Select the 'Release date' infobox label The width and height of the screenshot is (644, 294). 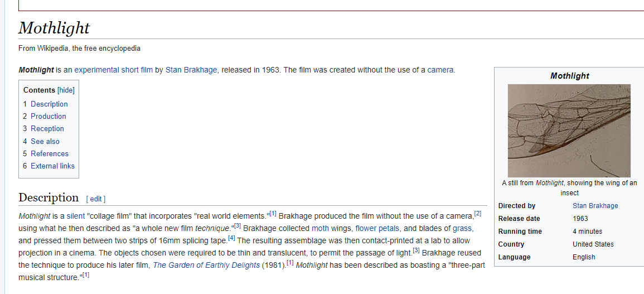click(519, 218)
